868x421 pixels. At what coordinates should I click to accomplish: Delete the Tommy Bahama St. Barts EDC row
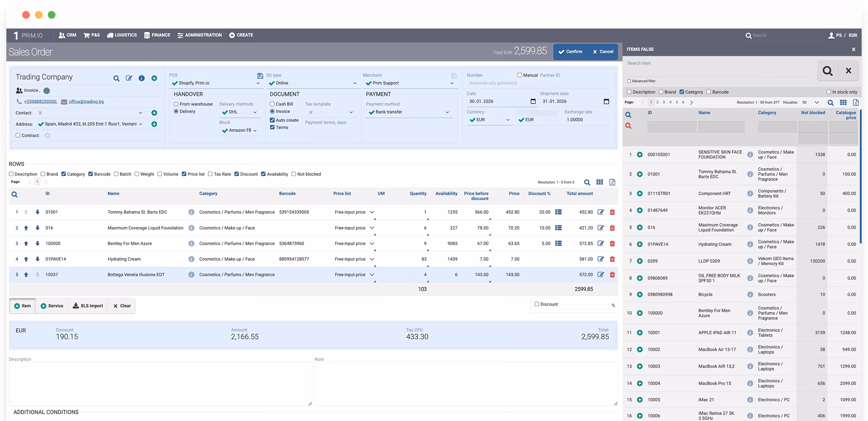tap(612, 212)
